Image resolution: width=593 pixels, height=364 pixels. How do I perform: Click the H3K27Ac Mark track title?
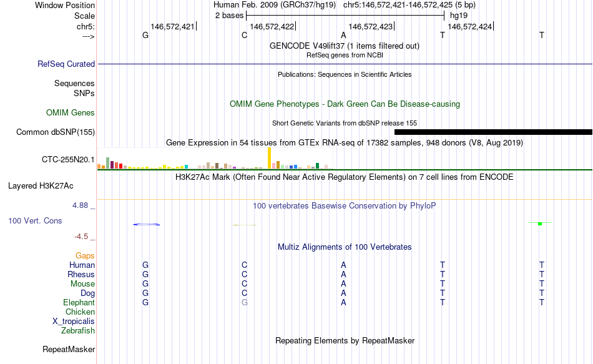[345, 177]
